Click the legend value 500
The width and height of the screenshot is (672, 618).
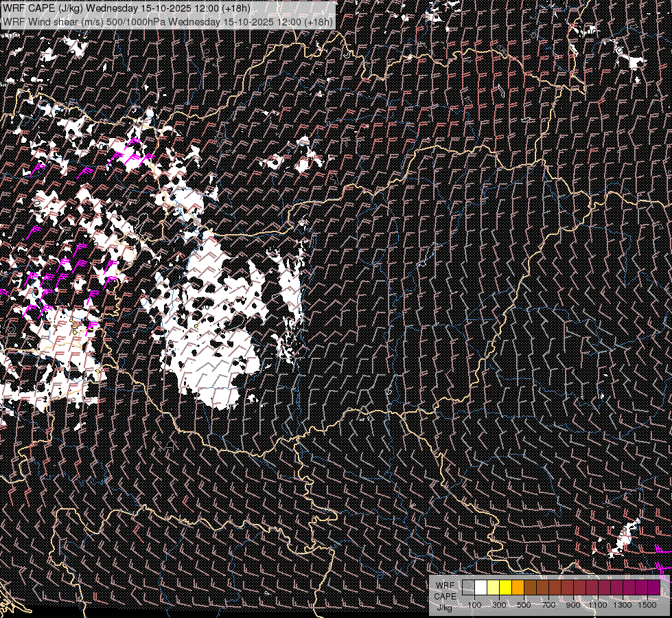pos(524,605)
